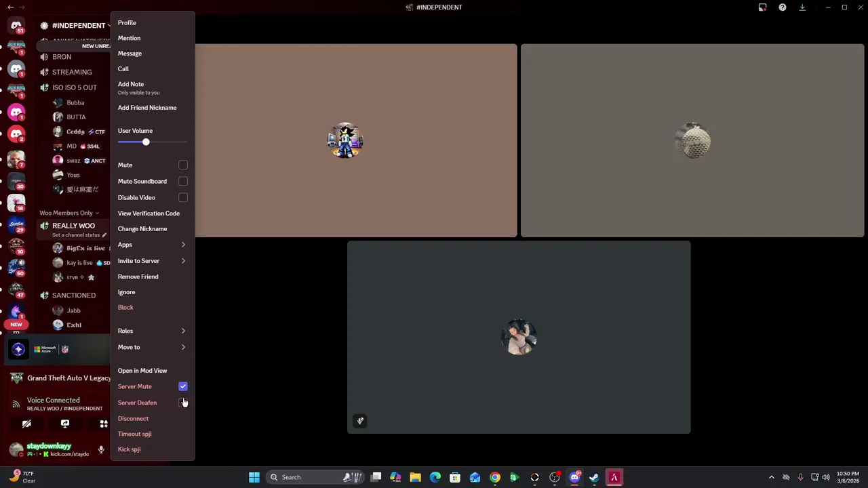Click the share screen icon
The image size is (868, 488).
click(x=65, y=424)
